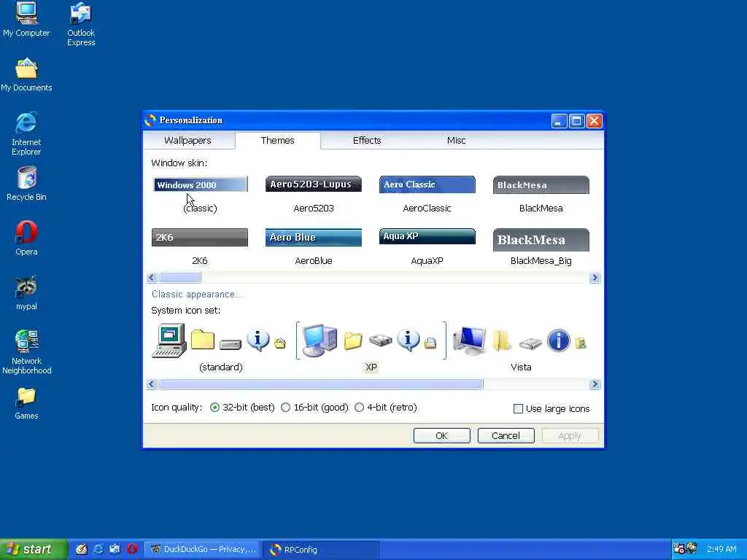Viewport: 747px width, 560px height.
Task: Click Opera icon in quick launch
Action: [132, 549]
